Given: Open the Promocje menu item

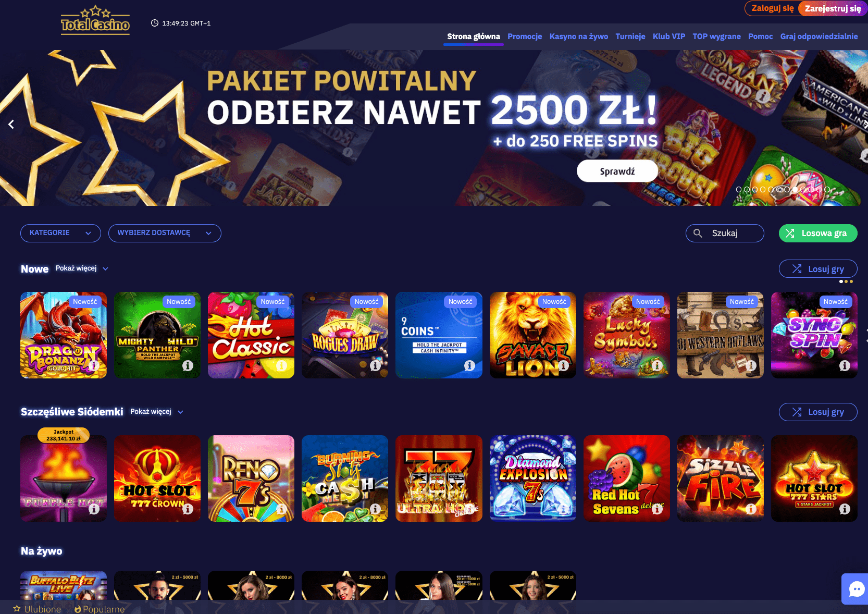Looking at the screenshot, I should click(x=525, y=36).
